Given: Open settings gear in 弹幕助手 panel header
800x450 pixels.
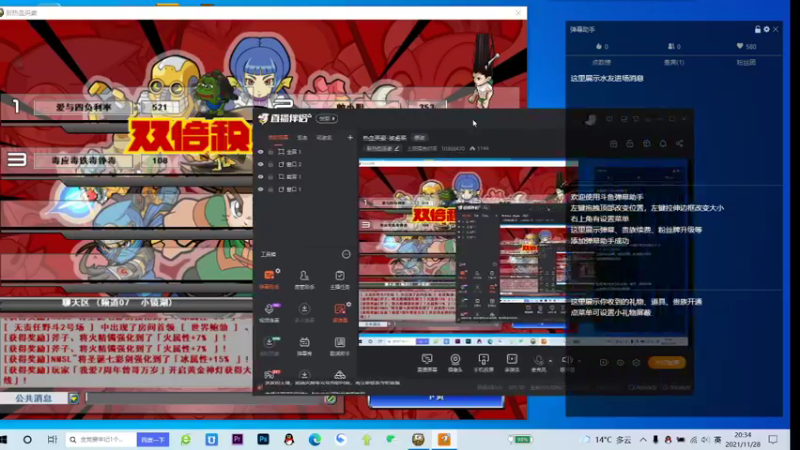Looking at the screenshot, I should pos(766,30).
